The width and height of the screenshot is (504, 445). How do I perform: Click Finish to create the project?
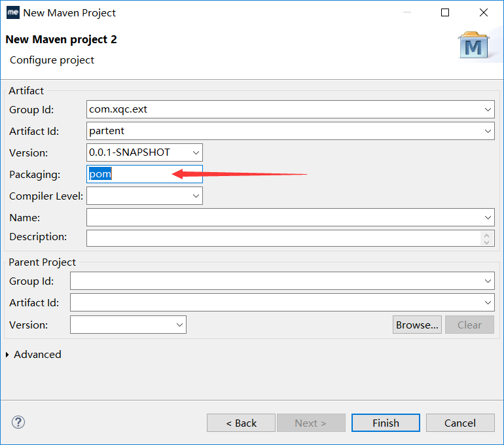[386, 423]
